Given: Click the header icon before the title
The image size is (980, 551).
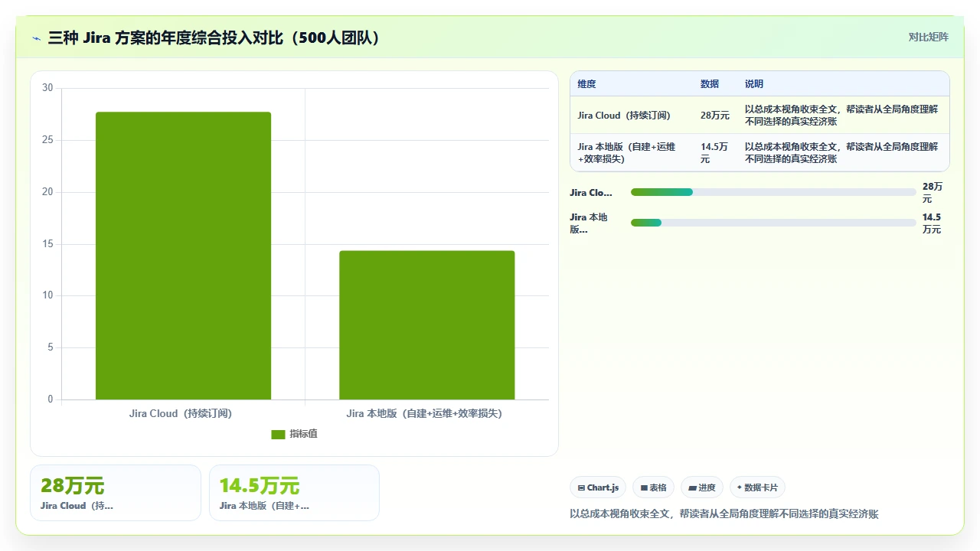Looking at the screenshot, I should [36, 38].
